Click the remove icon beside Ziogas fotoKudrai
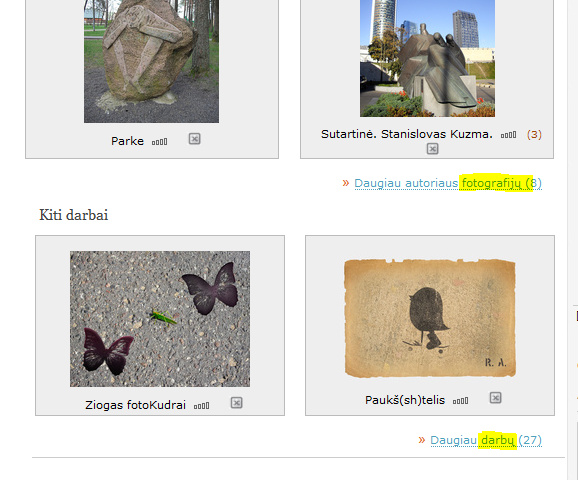 point(237,403)
